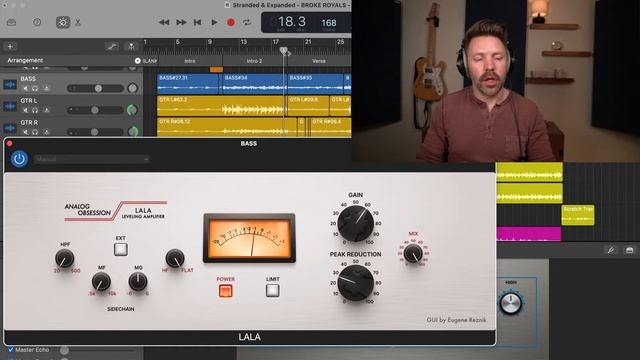The width and height of the screenshot is (640, 360).
Task: Toggle the LIMIT button on LALA
Action: [x=273, y=290]
